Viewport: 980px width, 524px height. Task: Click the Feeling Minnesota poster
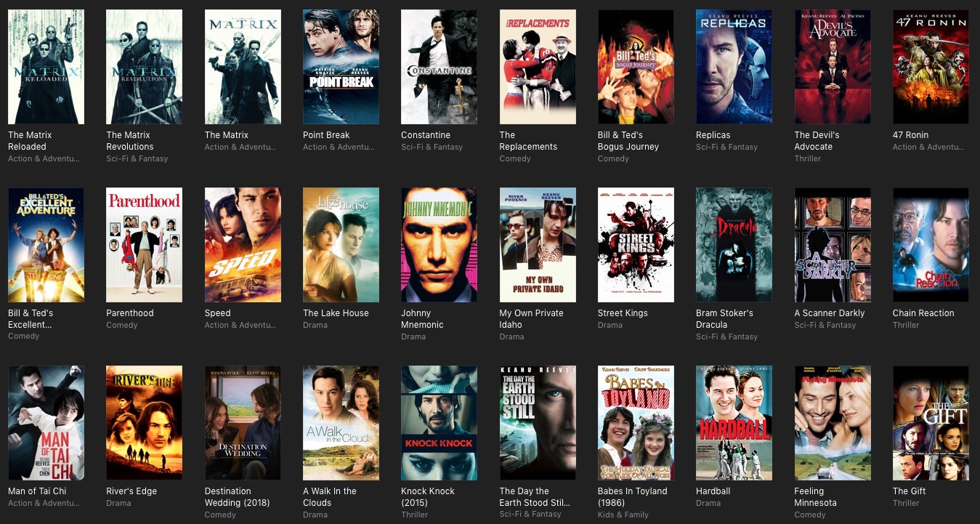[833, 423]
